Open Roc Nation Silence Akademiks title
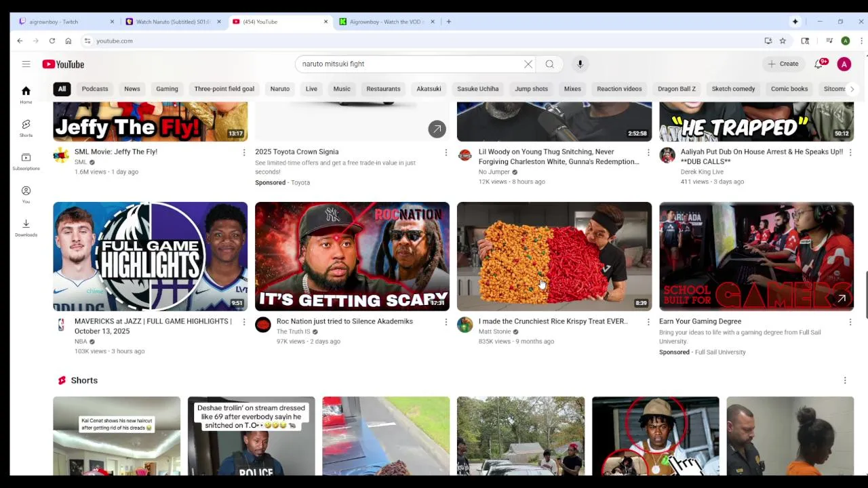This screenshot has height=488, width=868. coord(344,321)
